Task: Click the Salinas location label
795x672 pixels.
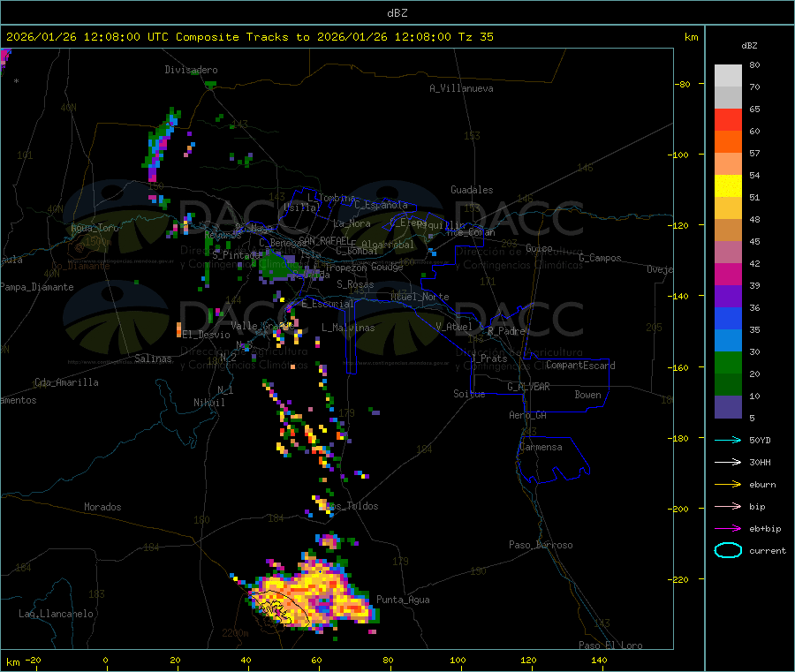Action: tap(153, 359)
